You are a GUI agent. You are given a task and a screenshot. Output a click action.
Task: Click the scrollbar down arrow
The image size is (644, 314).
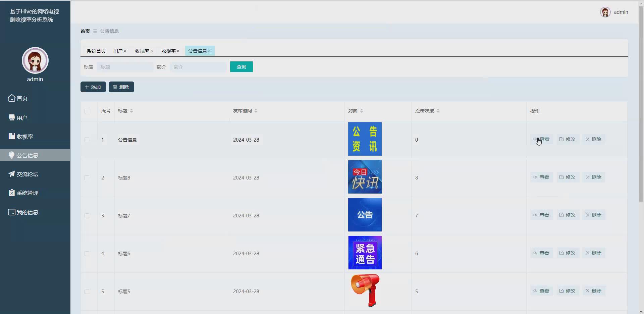(641, 312)
